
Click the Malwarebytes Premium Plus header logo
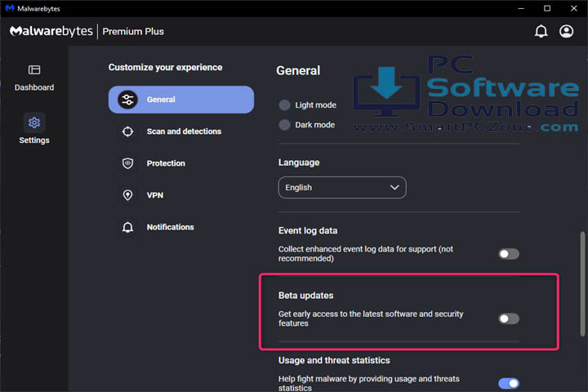(87, 31)
